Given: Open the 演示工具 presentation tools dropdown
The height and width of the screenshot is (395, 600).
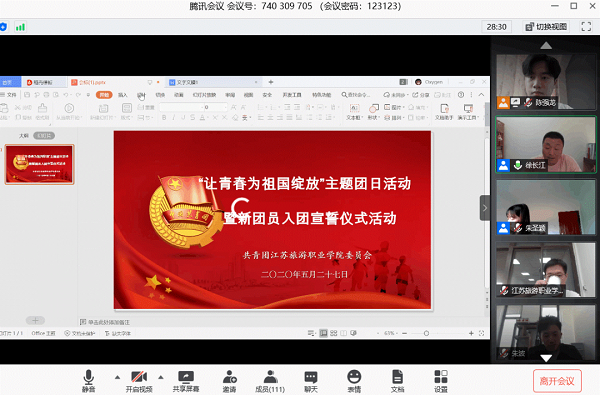Looking at the screenshot, I should 468,111.
